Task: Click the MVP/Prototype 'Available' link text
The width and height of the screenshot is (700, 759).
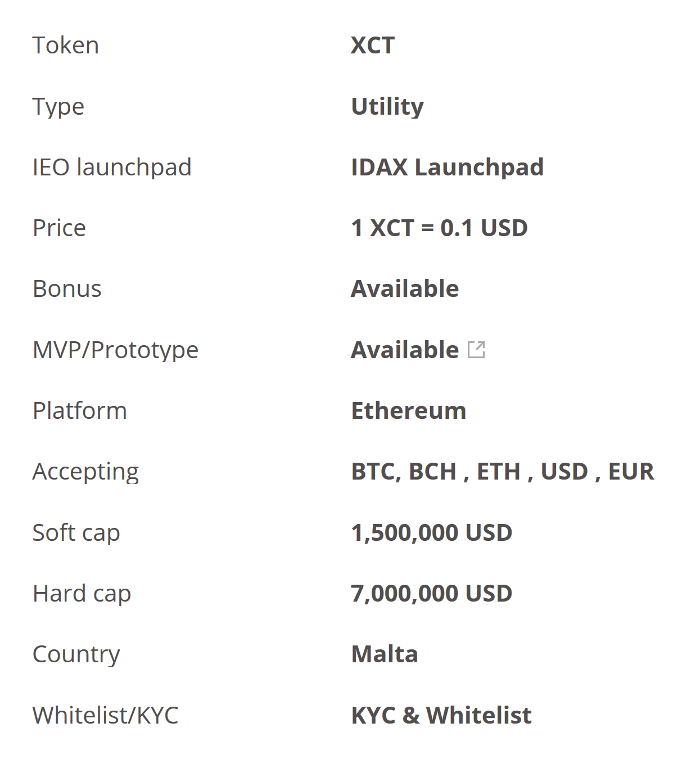Action: click(405, 350)
